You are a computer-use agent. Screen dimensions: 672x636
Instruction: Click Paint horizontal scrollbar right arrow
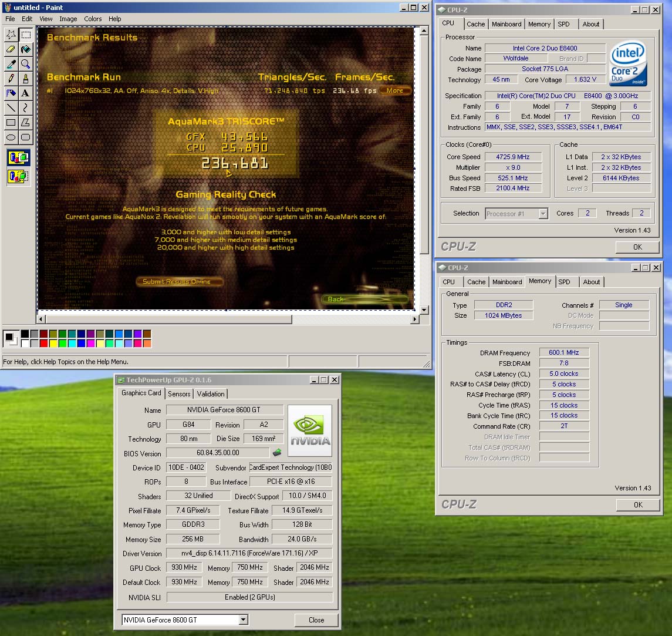[414, 319]
